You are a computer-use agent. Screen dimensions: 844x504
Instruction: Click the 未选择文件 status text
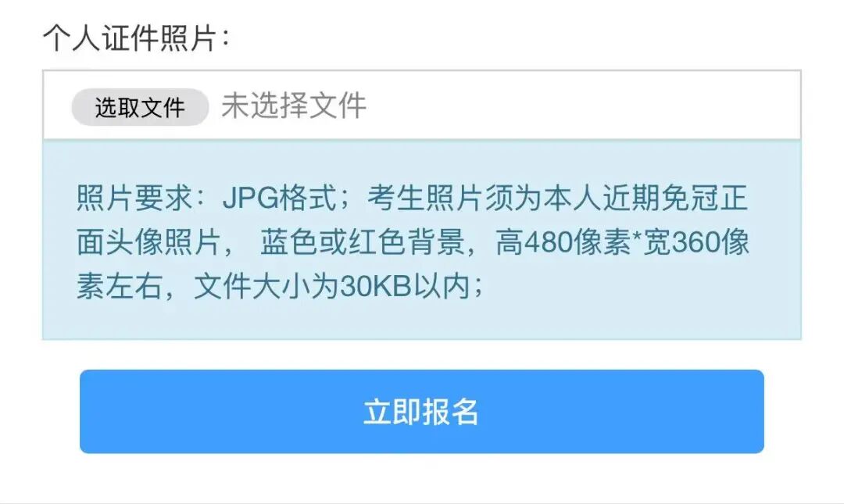[x=294, y=105]
